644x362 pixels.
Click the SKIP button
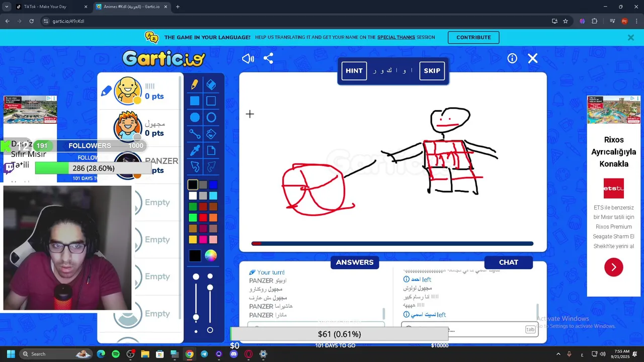pos(432,71)
